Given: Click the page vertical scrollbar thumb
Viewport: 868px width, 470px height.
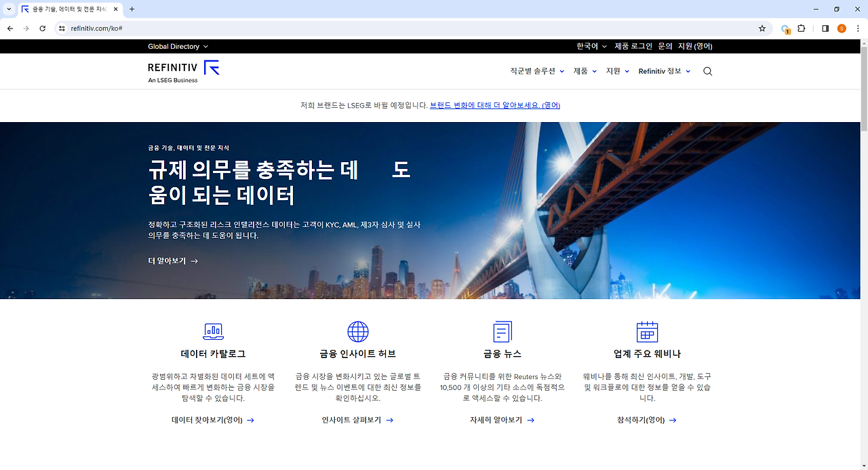Looking at the screenshot, I should 864,90.
